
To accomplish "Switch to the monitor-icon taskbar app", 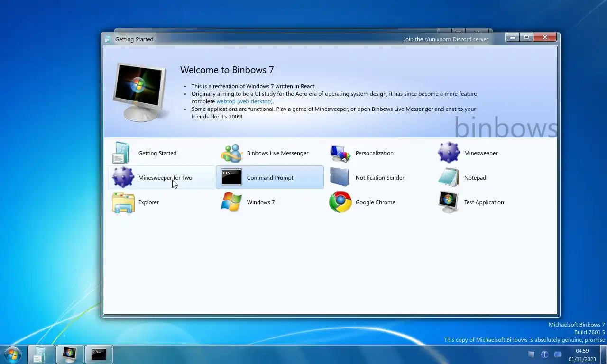I will point(70,355).
